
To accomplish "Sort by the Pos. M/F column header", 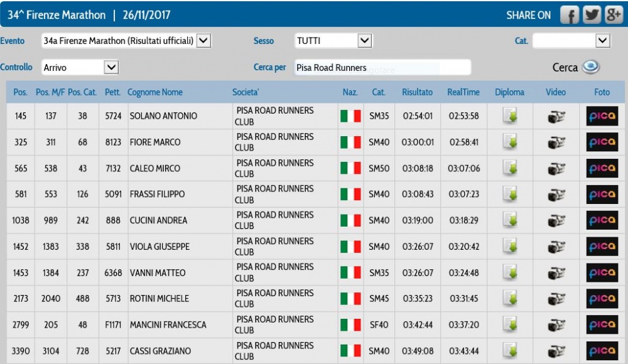I will point(50,92).
